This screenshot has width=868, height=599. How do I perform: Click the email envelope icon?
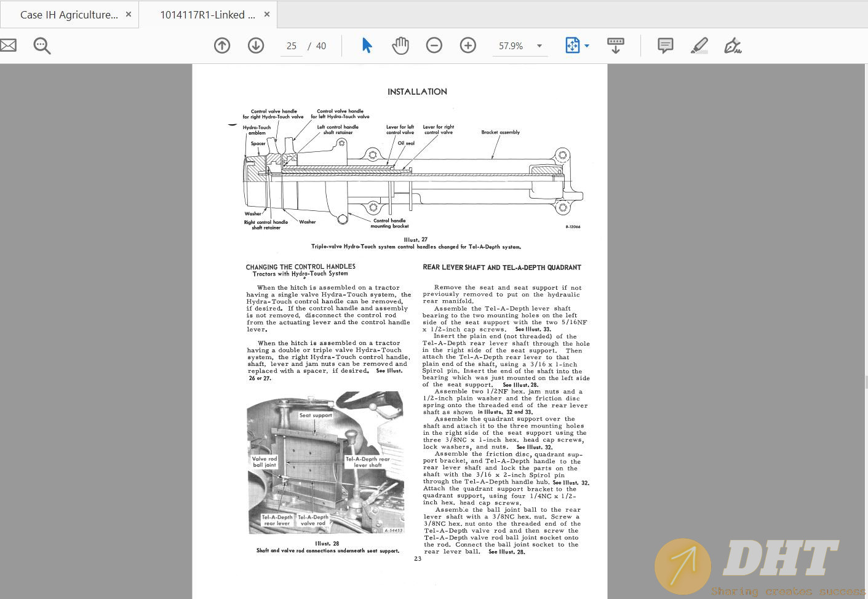coord(7,46)
